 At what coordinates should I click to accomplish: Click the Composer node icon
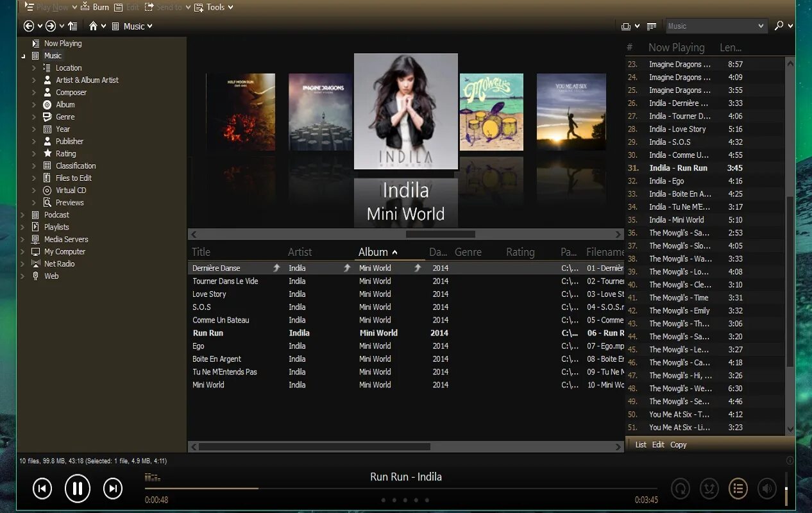pyautogui.click(x=47, y=92)
